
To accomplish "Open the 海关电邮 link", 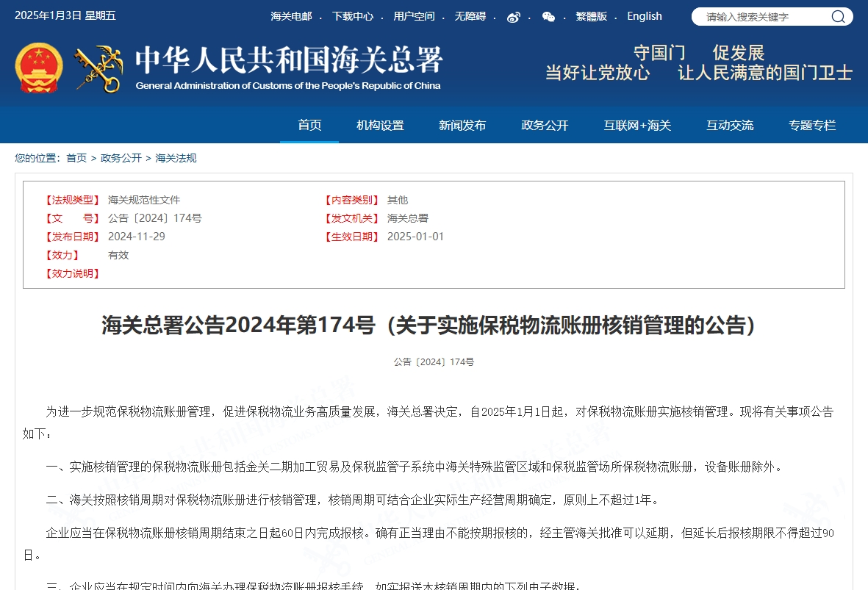I will pyautogui.click(x=291, y=16).
